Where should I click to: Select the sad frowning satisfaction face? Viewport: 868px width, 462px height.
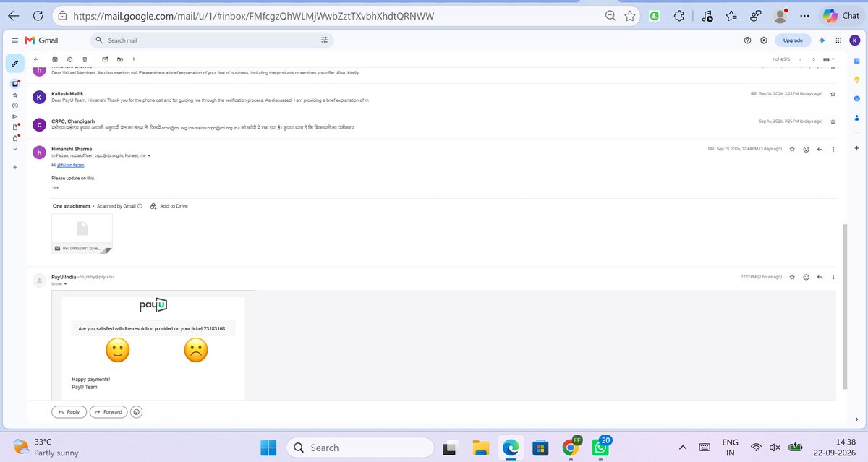(x=196, y=350)
